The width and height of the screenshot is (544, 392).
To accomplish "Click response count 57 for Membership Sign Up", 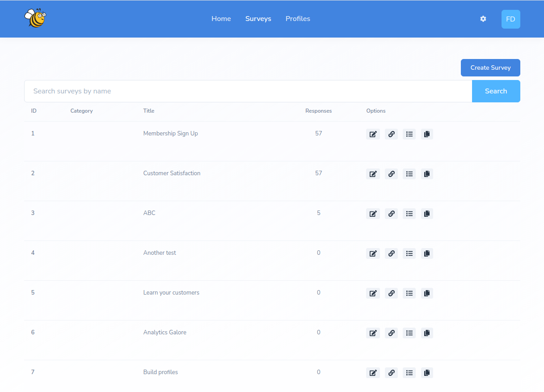I will pyautogui.click(x=319, y=134).
